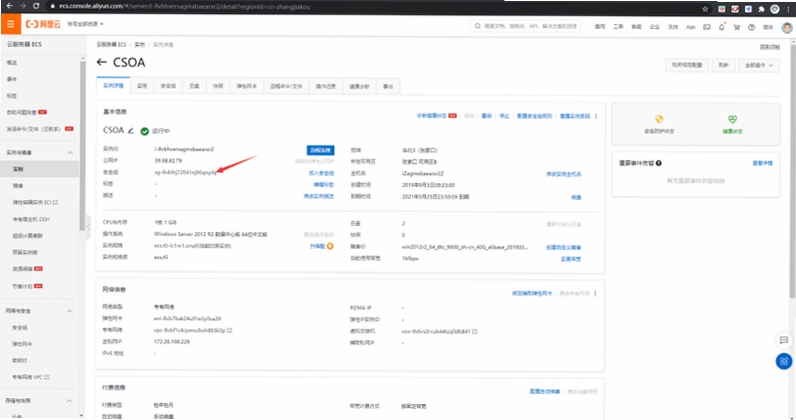796x420 pixels.
Task: Click the join security group link
Action: [x=321, y=173]
